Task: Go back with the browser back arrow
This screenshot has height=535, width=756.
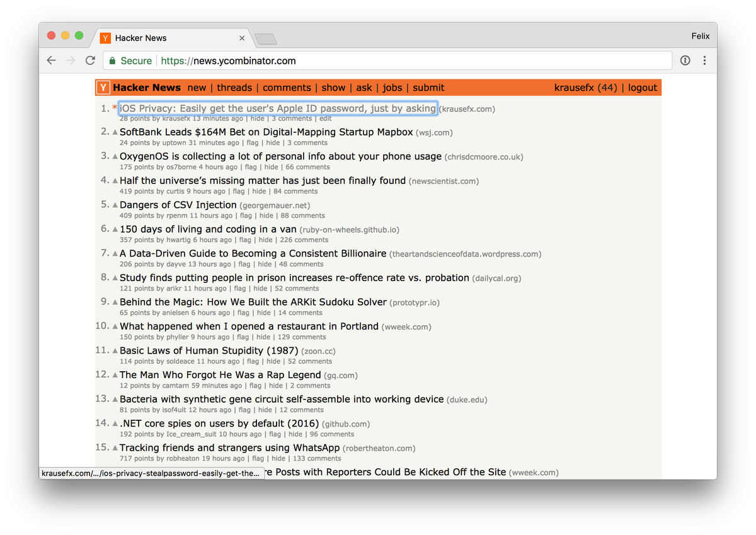Action: pos(52,60)
